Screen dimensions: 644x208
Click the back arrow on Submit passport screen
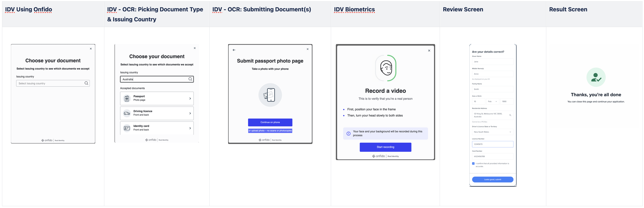(x=234, y=50)
